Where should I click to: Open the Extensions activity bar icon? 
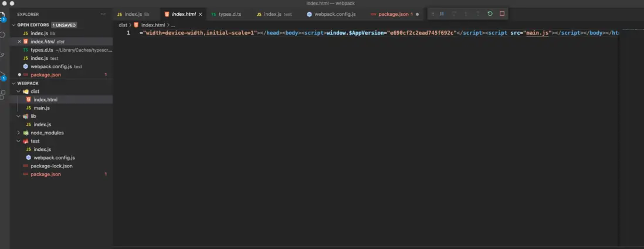tap(3, 95)
